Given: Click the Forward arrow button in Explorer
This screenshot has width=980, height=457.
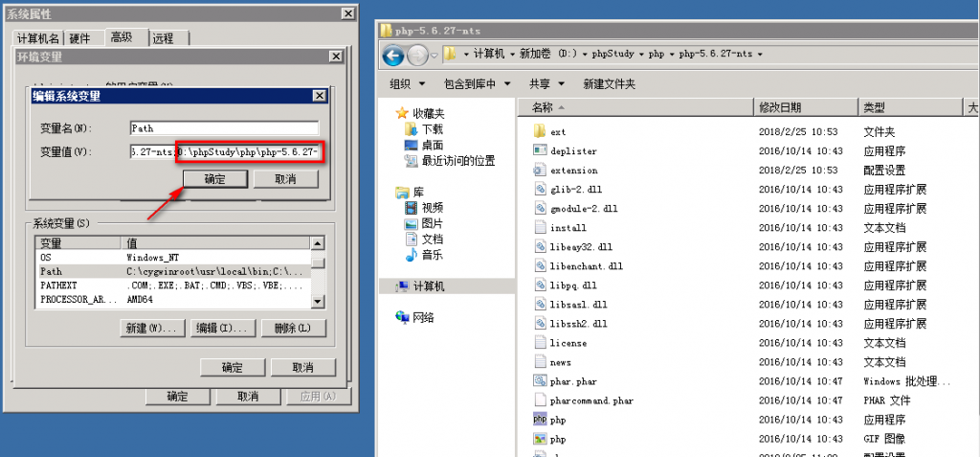Looking at the screenshot, I should point(417,56).
